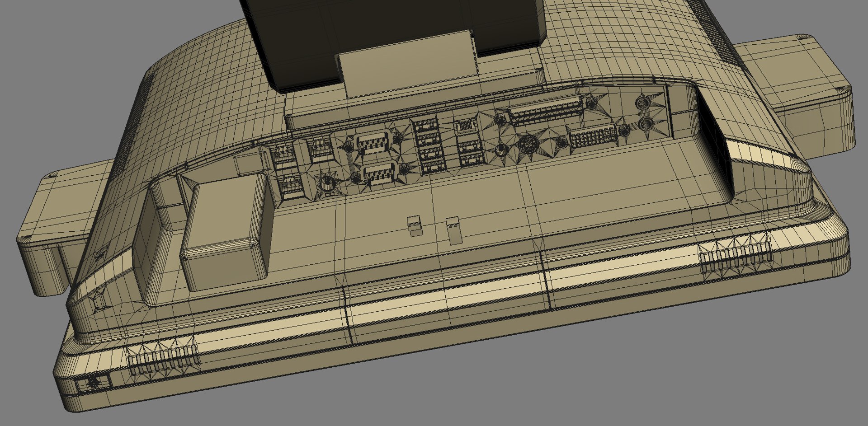
Task: Select the large rectangular adapter block
Action: pos(227,231)
